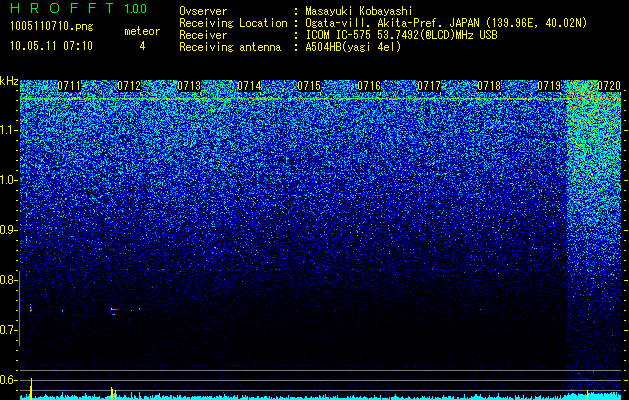Screen dimensions: 629x400
Task: Click the 0716 time marker
Action: click(369, 86)
